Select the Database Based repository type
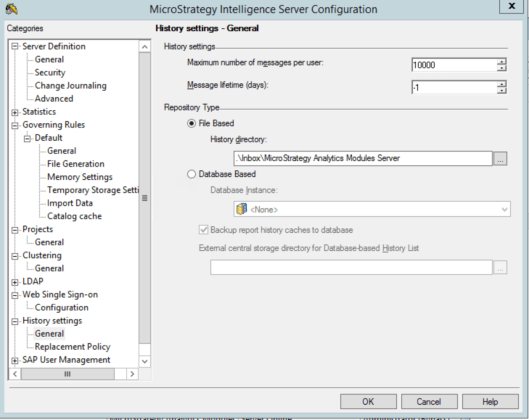 coord(192,174)
